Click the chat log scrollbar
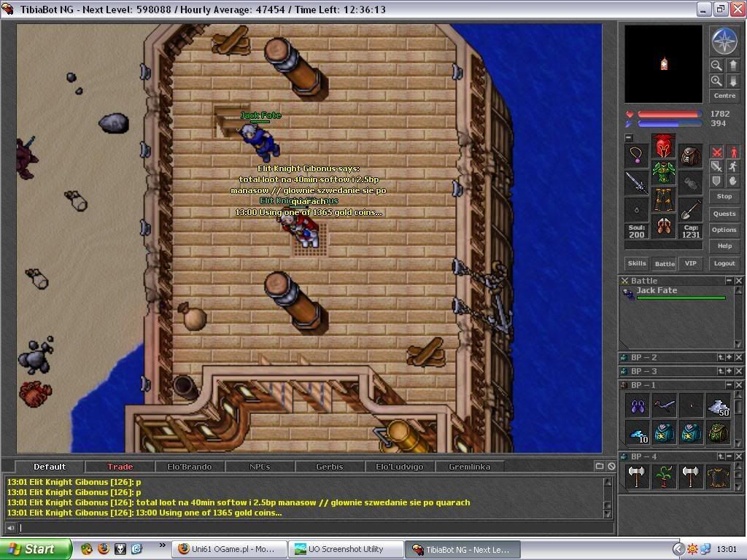The height and width of the screenshot is (560, 747). (608, 497)
